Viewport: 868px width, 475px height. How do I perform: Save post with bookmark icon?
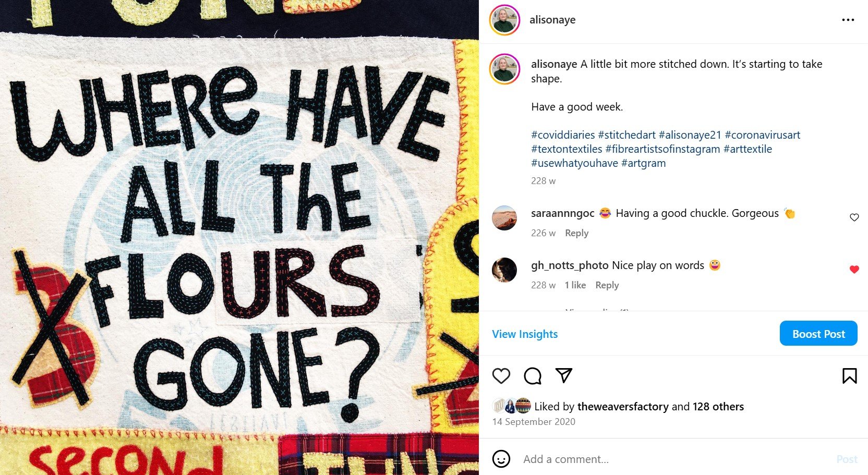849,376
